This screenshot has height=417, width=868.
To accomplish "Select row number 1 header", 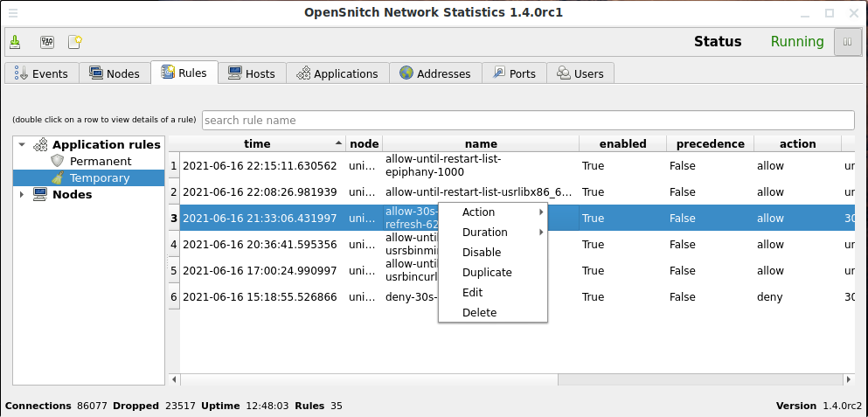I will 174,165.
